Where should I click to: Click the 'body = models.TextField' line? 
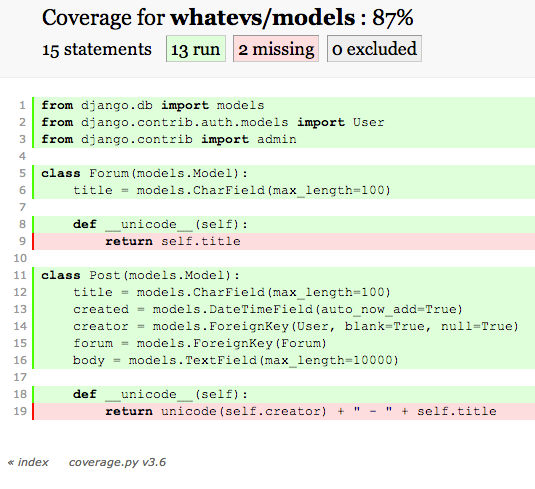click(285, 360)
